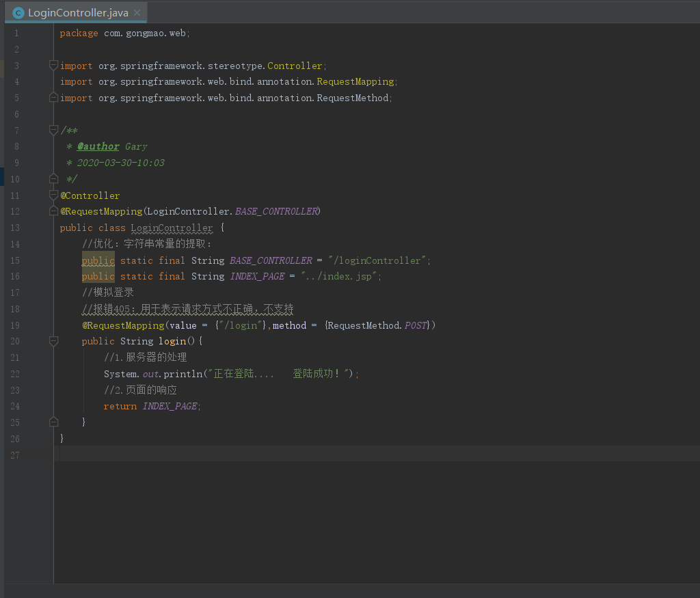Collapse the login() method fold at line 20
The height and width of the screenshot is (598, 700).
tap(53, 342)
